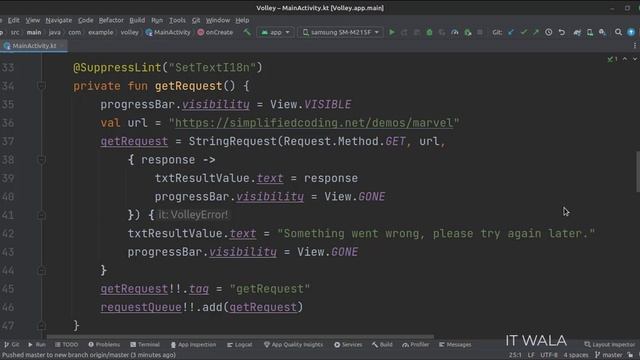The image size is (640, 360).
Task: Click the master branch status widget
Action: pyautogui.click(x=608, y=355)
